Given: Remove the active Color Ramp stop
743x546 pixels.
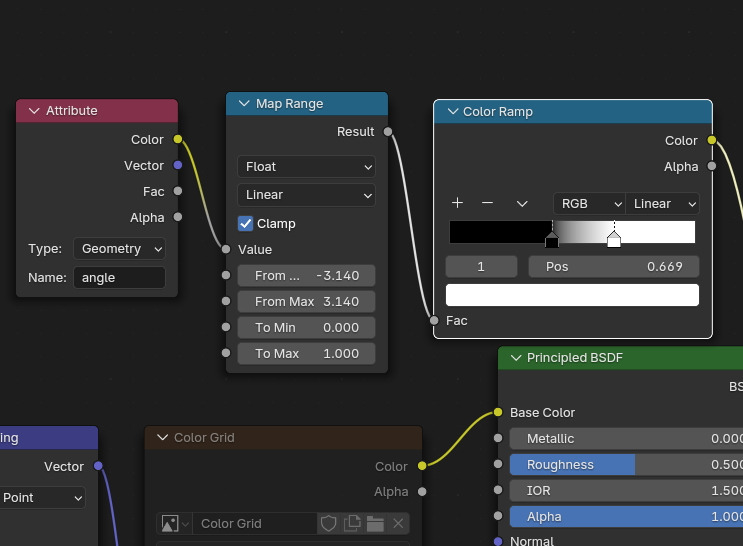Looking at the screenshot, I should click(x=487, y=203).
